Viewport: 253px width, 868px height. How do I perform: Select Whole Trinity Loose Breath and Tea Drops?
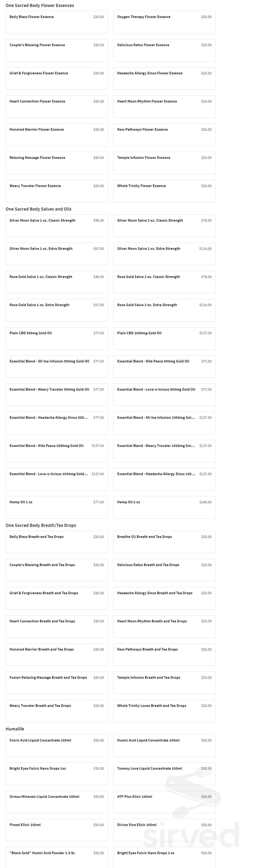pyautogui.click(x=164, y=711)
